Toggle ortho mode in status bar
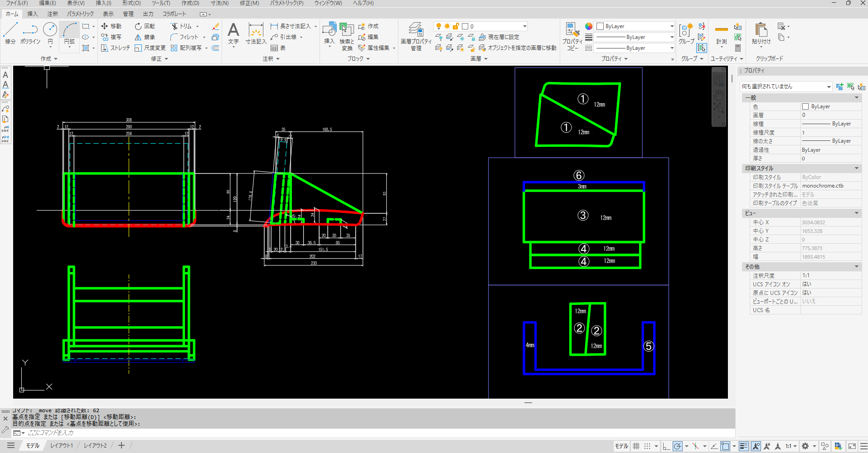This screenshot has width=868, height=453. coord(666,446)
